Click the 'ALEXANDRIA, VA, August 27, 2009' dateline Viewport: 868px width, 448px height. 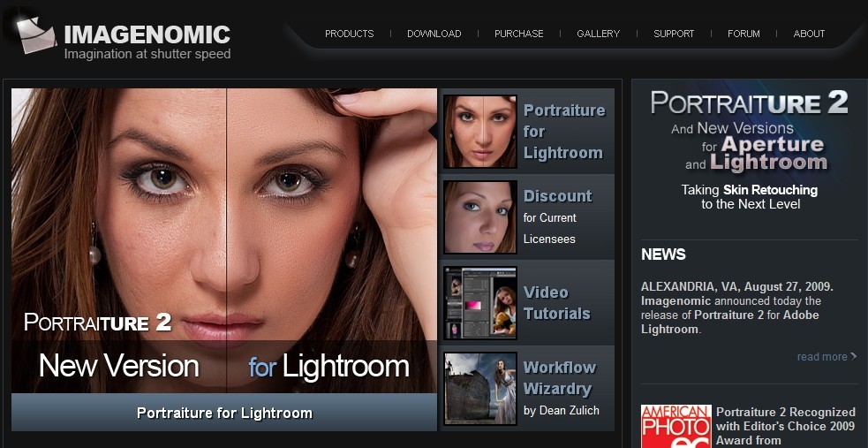tap(736, 287)
